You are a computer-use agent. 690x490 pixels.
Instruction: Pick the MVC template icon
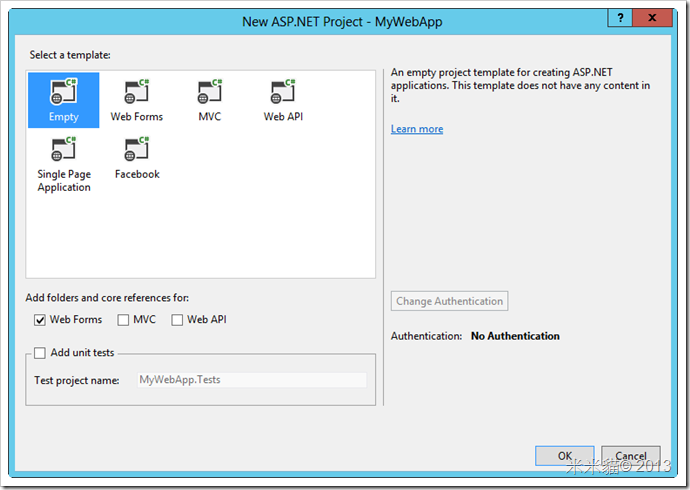pos(209,100)
